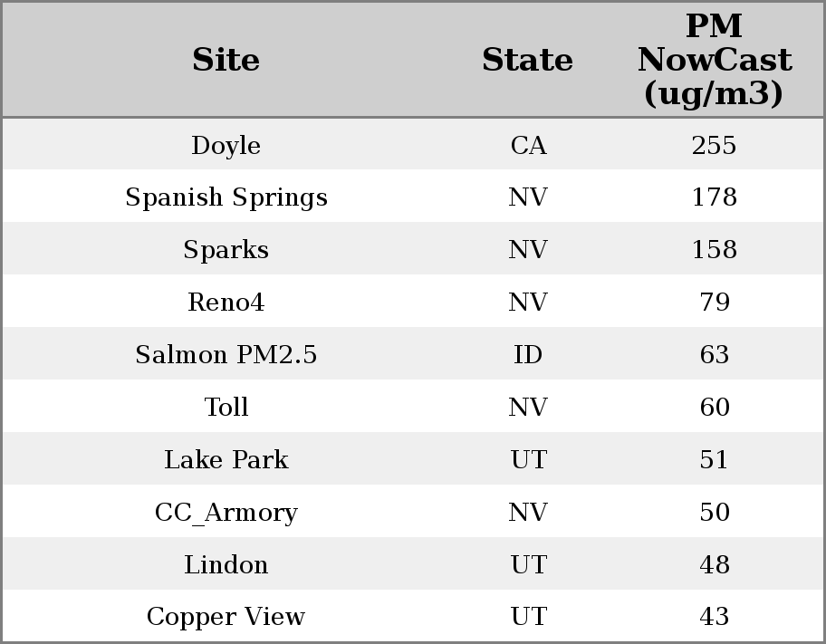Click the ID state cell
The width and height of the screenshot is (826, 644).
pos(528,355)
